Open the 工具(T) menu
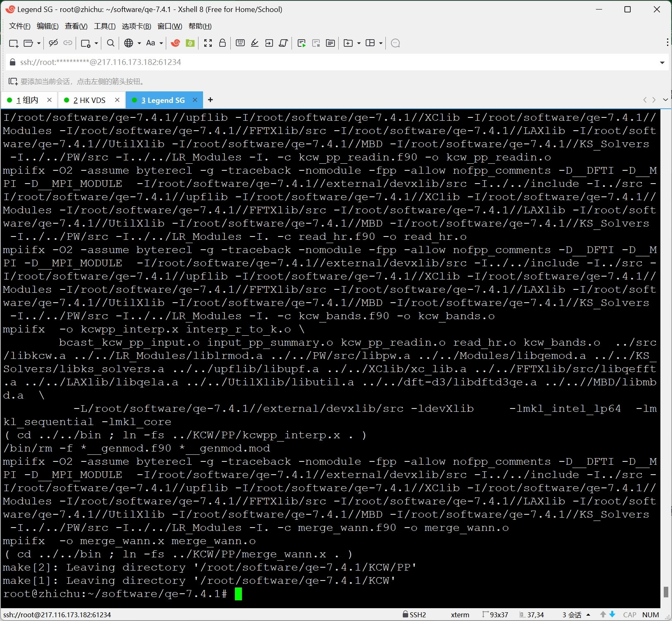Image resolution: width=672 pixels, height=621 pixels. [x=105, y=26]
